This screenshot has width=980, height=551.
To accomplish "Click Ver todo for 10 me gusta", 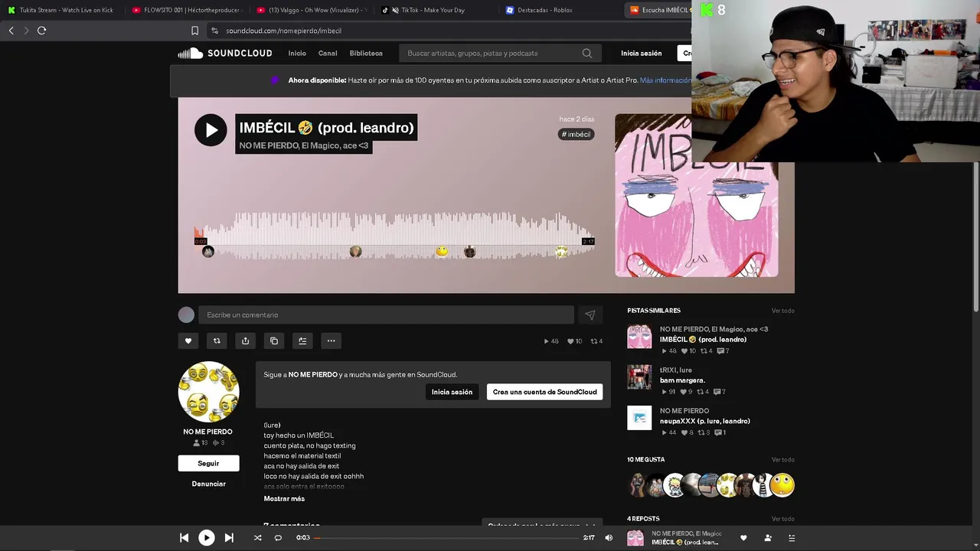I will click(783, 460).
